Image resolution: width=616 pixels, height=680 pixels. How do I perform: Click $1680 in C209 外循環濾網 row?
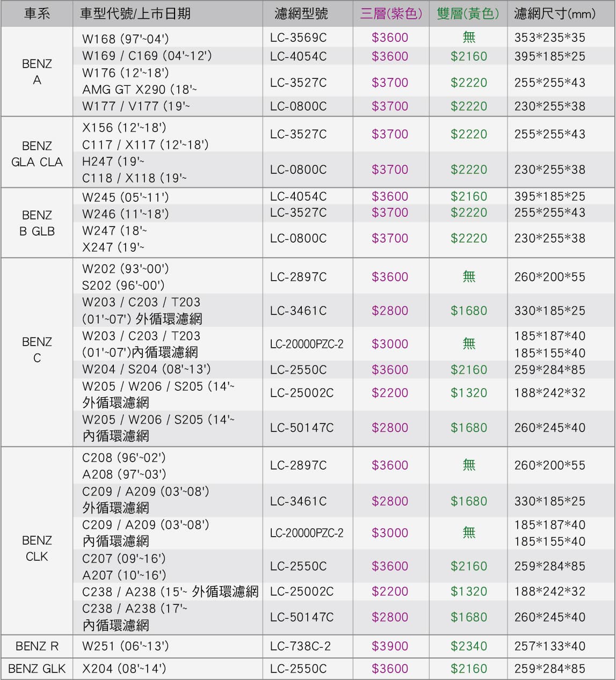pyautogui.click(x=469, y=501)
